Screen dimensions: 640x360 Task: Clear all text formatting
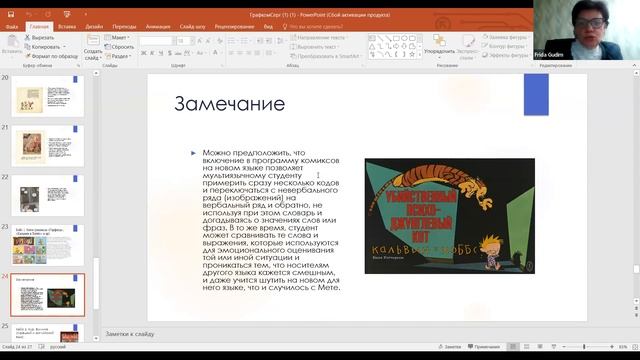(220, 41)
